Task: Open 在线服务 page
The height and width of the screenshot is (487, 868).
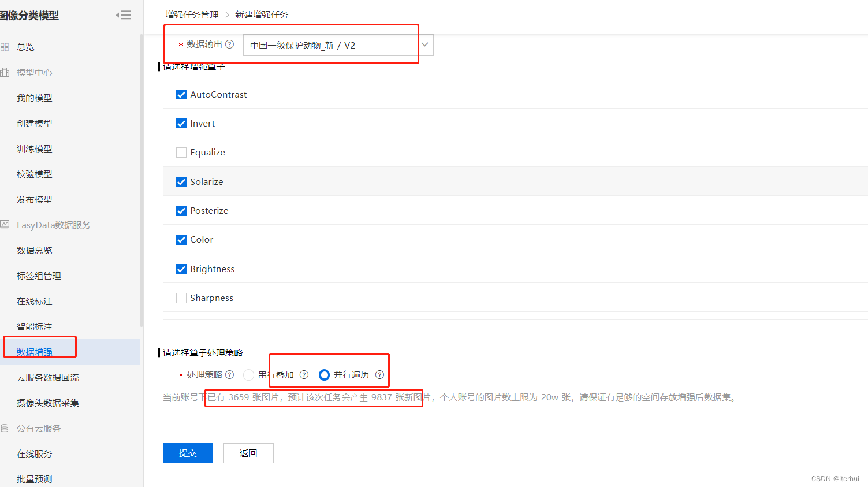Action: (35, 453)
